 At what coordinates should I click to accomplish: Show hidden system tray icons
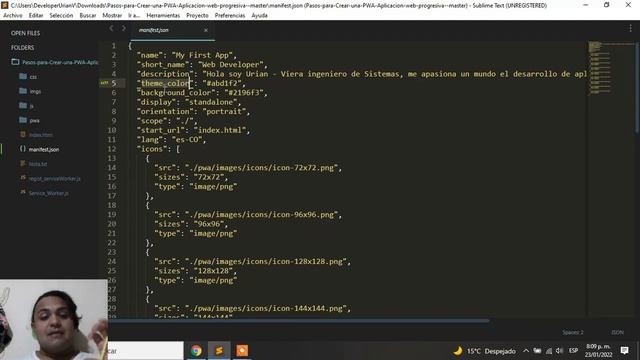click(x=526, y=351)
